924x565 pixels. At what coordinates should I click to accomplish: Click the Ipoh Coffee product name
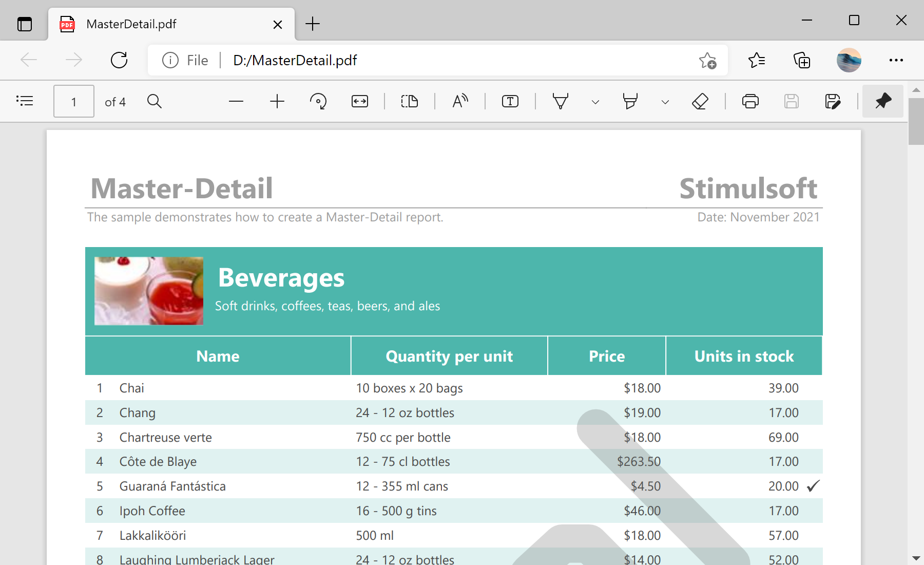(152, 511)
